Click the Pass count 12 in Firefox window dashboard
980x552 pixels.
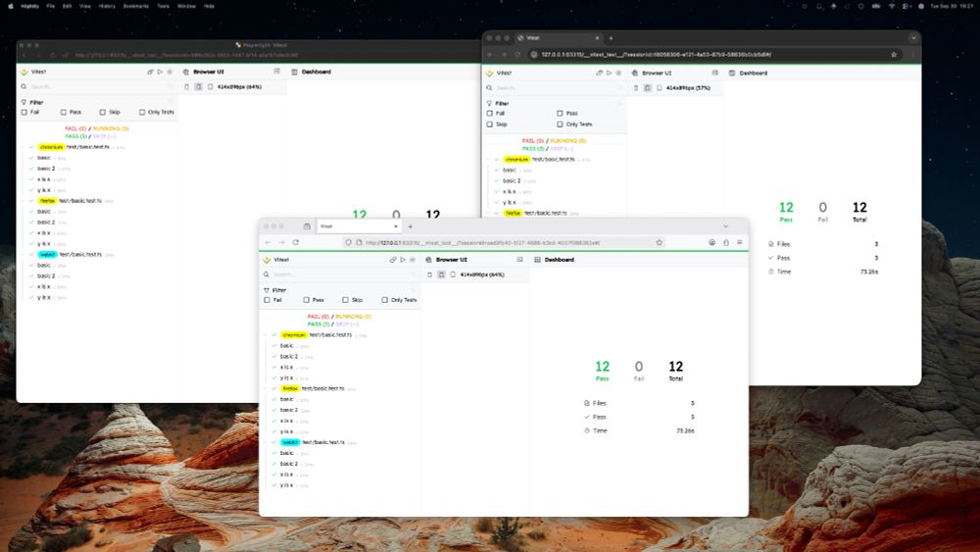click(602, 367)
